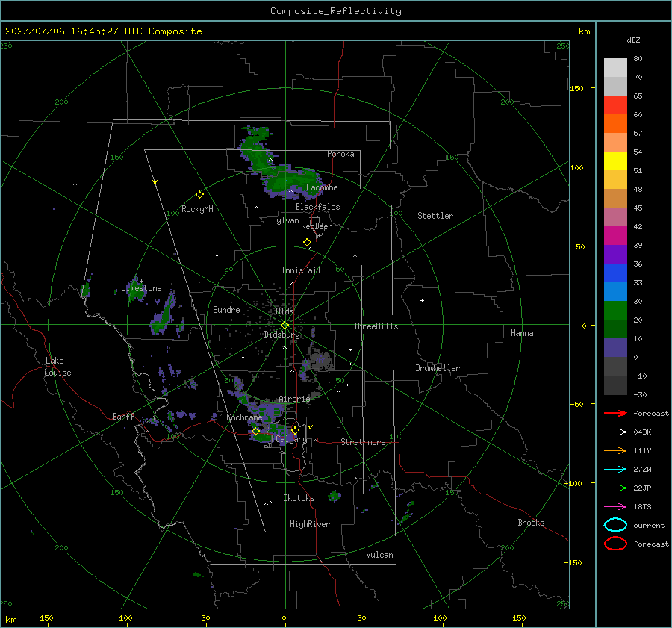
Task: Click the red swatch in dBZ scale
Action: click(615, 105)
